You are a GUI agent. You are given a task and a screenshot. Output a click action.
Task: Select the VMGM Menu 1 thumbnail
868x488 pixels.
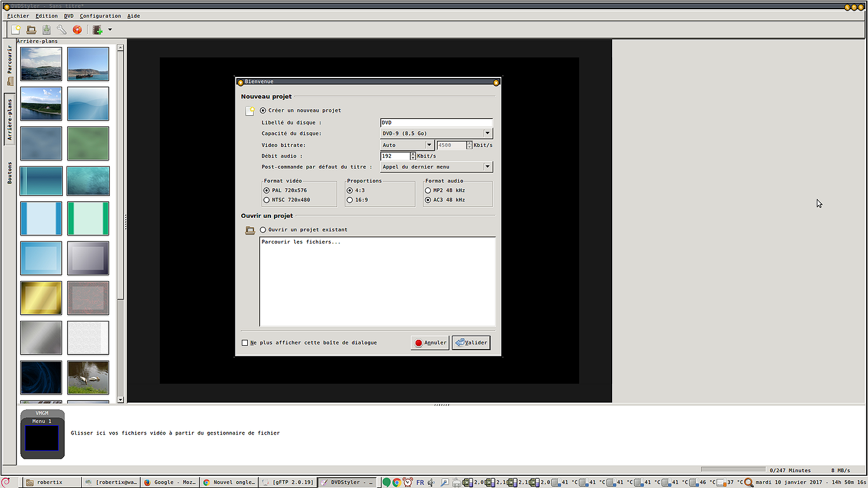(42, 434)
